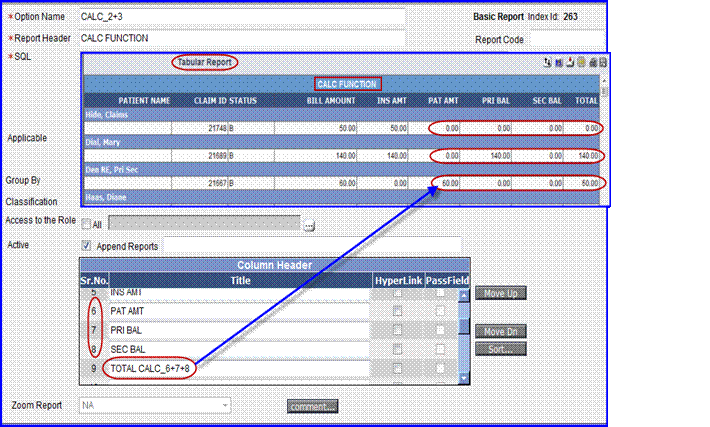
Task: Click the PRI BAL report column header
Action: coord(496,101)
